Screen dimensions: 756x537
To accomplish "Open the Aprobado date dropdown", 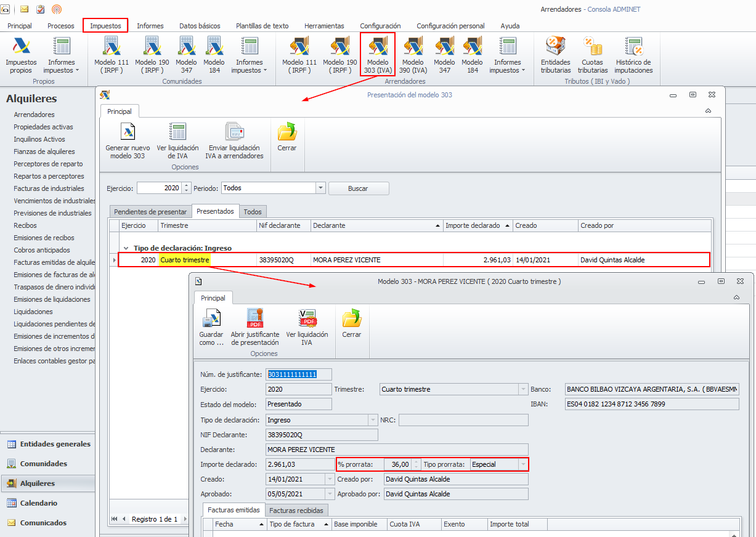I will pyautogui.click(x=330, y=494).
